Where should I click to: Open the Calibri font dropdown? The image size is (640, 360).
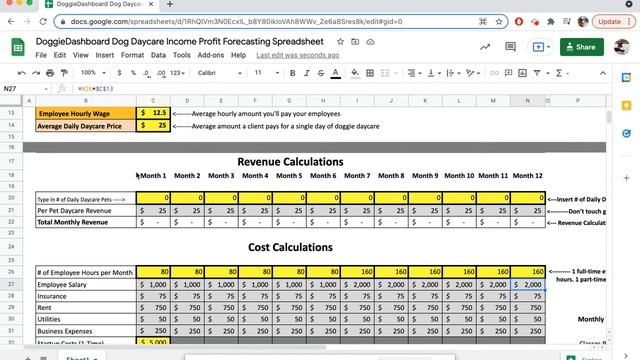coord(220,73)
